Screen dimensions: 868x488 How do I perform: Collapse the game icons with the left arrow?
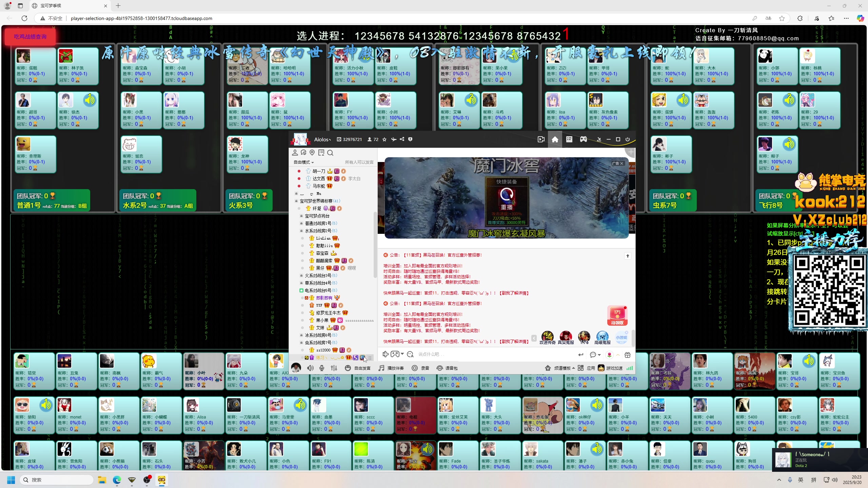tap(534, 338)
